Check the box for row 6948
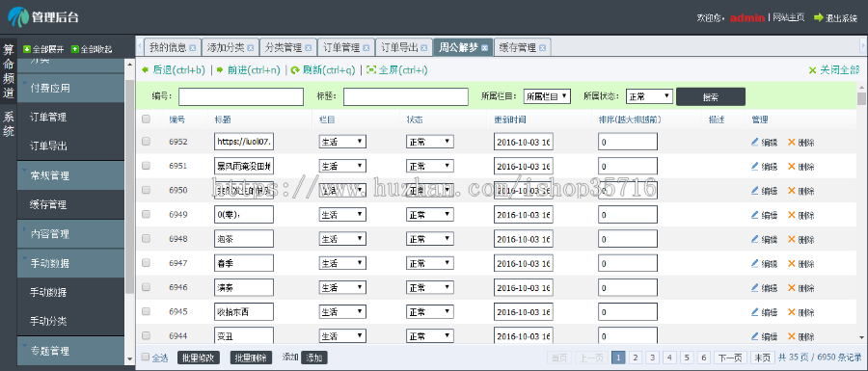 147,238
